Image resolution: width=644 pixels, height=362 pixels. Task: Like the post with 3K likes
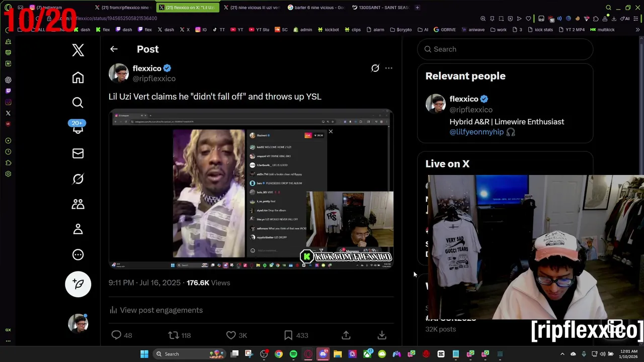coord(236,335)
